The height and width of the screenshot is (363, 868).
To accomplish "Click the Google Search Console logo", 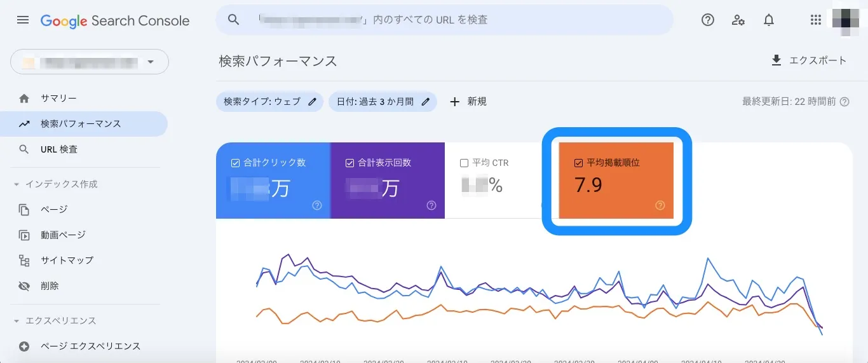I will coord(115,20).
